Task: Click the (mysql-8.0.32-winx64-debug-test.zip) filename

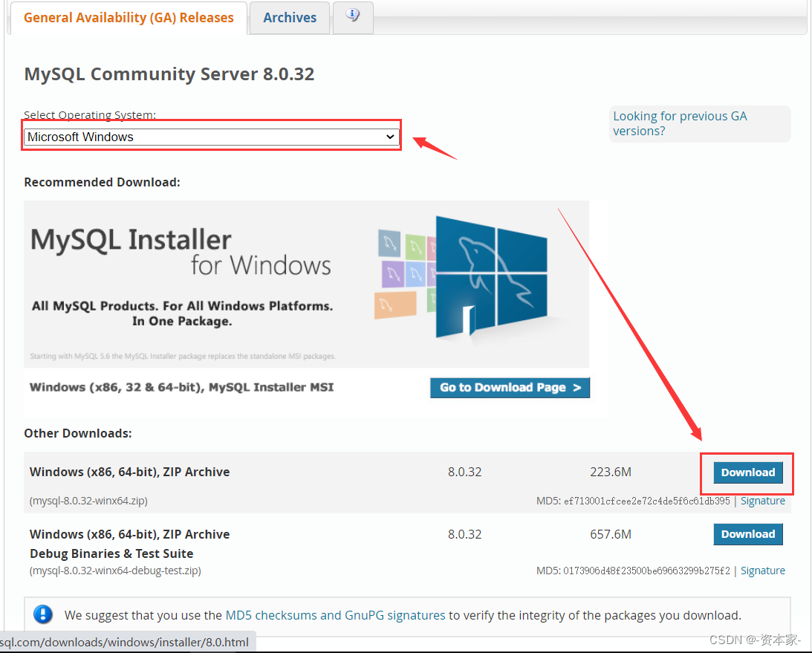Action: [115, 571]
